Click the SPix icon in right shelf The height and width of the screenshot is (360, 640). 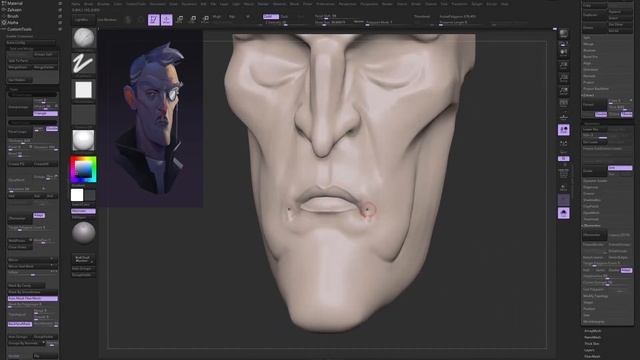[564, 43]
